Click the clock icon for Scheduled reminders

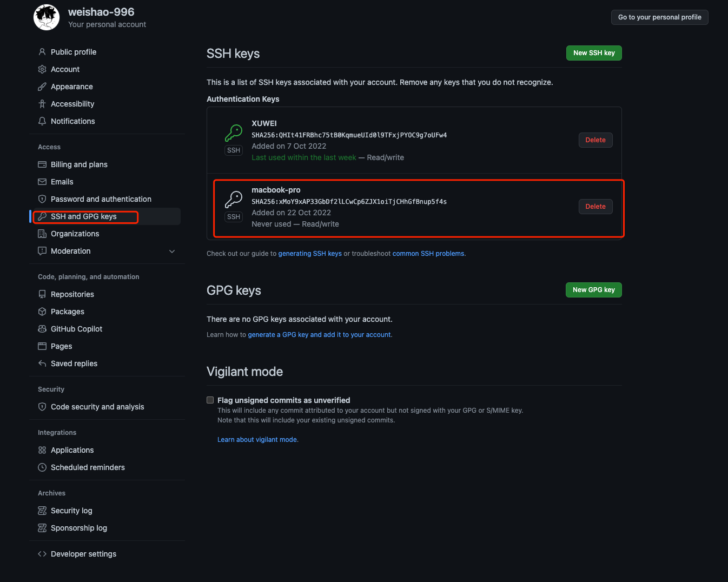[42, 467]
